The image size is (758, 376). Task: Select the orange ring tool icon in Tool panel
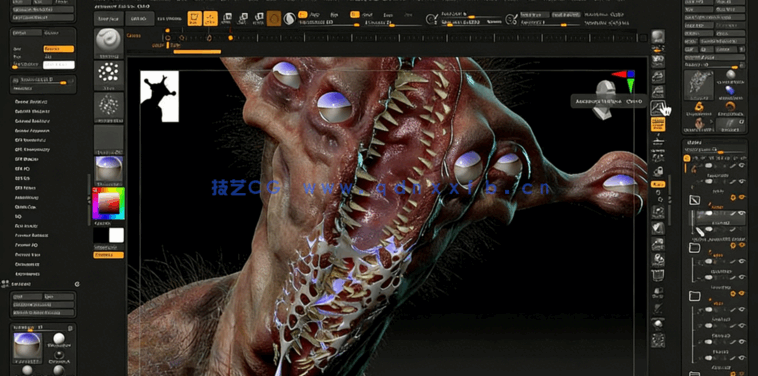[x=730, y=107]
